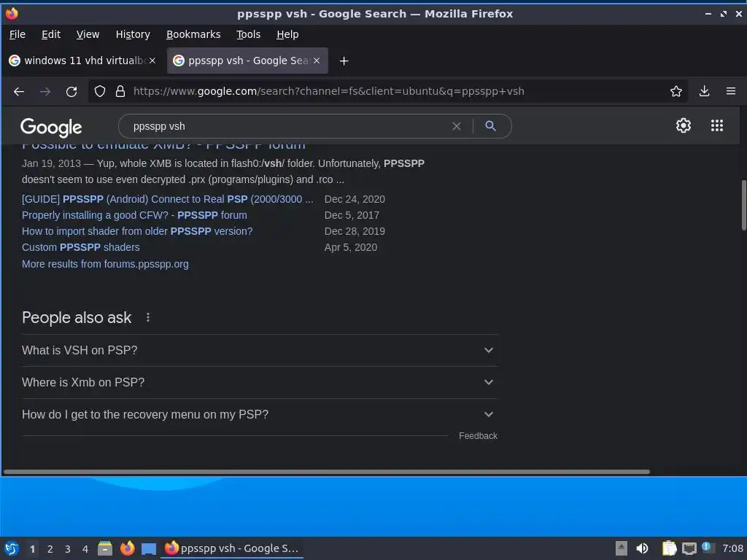This screenshot has width=747, height=560.
Task: Click the 'Possible to emulate XMB?' result title
Action: 163,145
